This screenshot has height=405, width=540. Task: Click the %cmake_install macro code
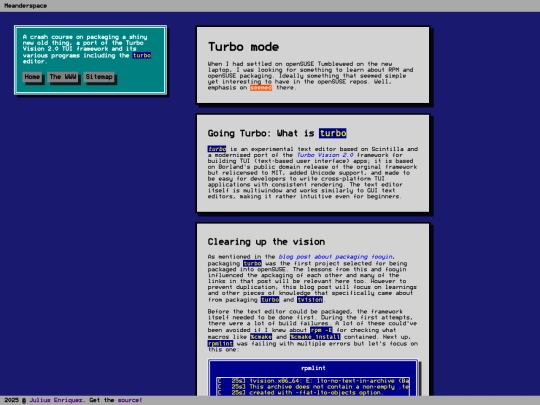(x=315, y=337)
